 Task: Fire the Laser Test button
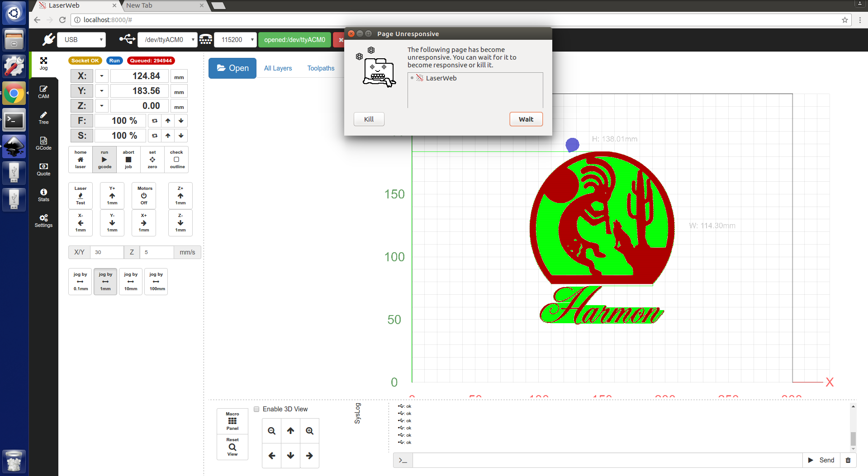point(81,196)
